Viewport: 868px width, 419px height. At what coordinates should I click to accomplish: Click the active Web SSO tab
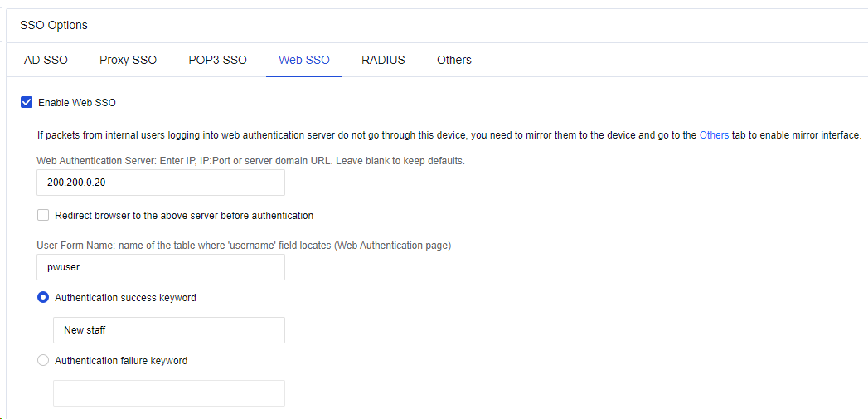[x=303, y=60]
